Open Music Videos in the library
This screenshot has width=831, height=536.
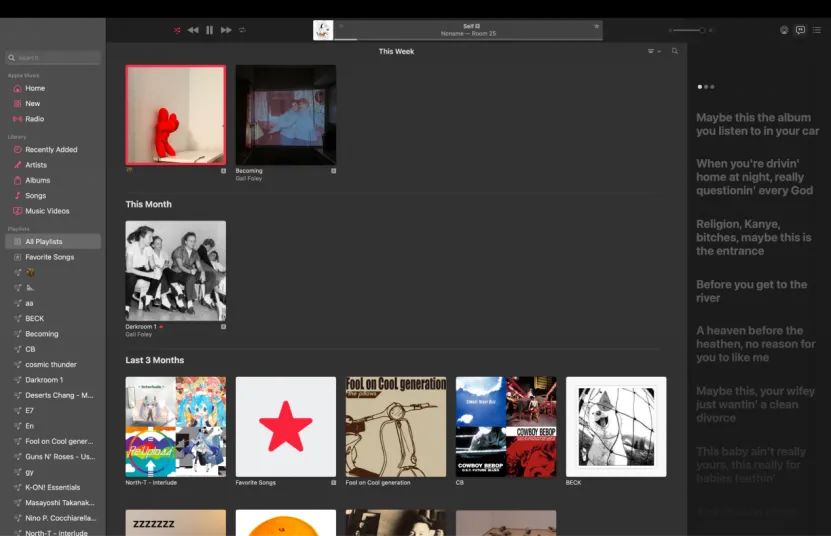pyautogui.click(x=53, y=212)
